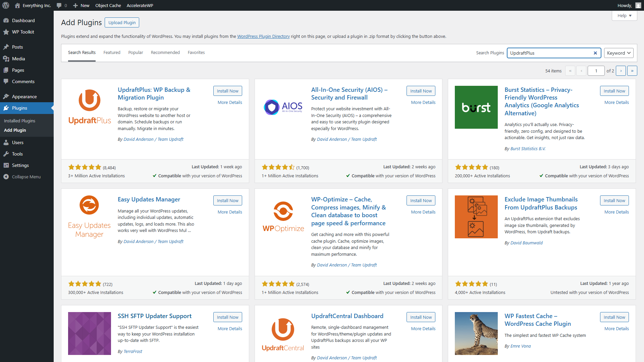The image size is (644, 362).
Task: Click the Exclude Image Thumbnails orange icon
Action: [x=476, y=217]
